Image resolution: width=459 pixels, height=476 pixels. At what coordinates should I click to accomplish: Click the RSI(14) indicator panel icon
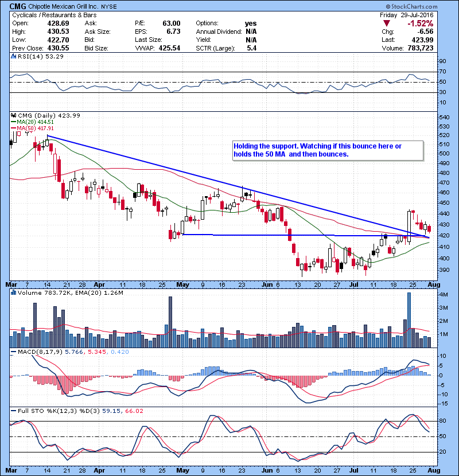13,56
